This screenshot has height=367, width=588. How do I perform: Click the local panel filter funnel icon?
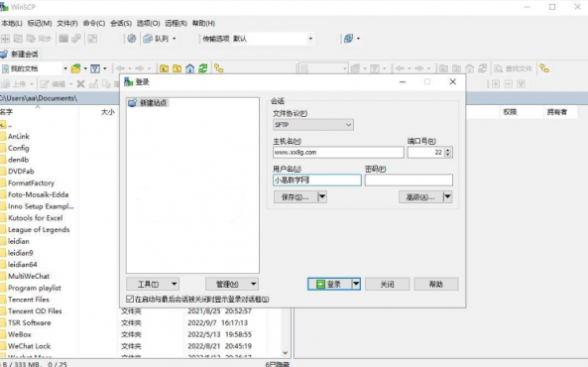pos(95,68)
